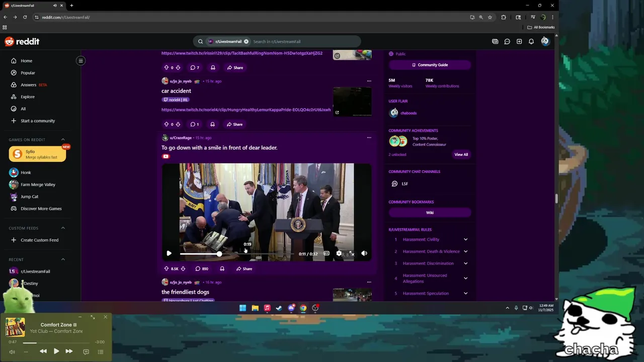Toggle video closed captions
This screenshot has width=644, height=362.
pyautogui.click(x=327, y=253)
